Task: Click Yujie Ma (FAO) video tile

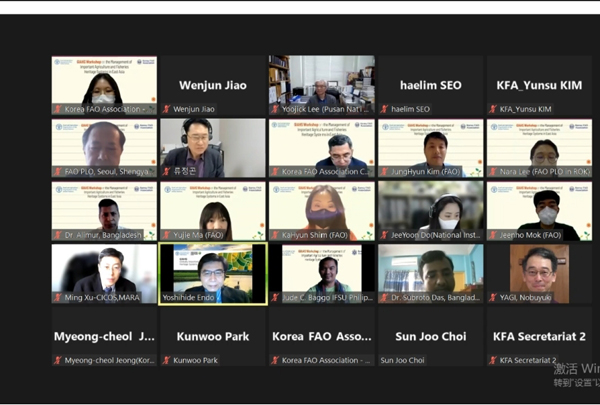Action: click(x=213, y=209)
